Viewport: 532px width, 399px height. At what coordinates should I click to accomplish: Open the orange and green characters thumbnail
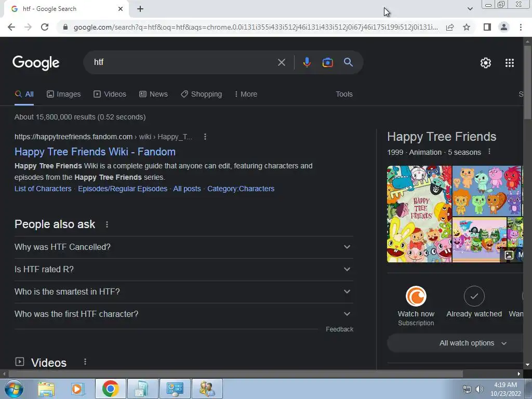[487, 191]
